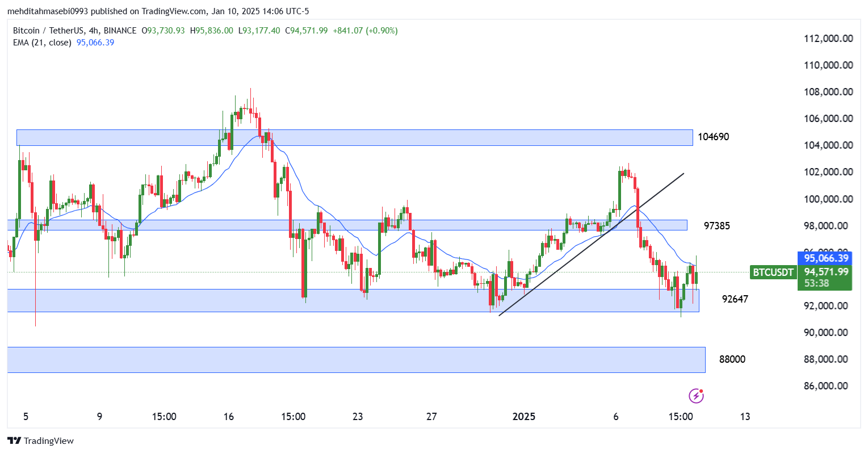The image size is (868, 453).
Task: Click the EMA (21, close) indicator legend
Action: pos(42,43)
